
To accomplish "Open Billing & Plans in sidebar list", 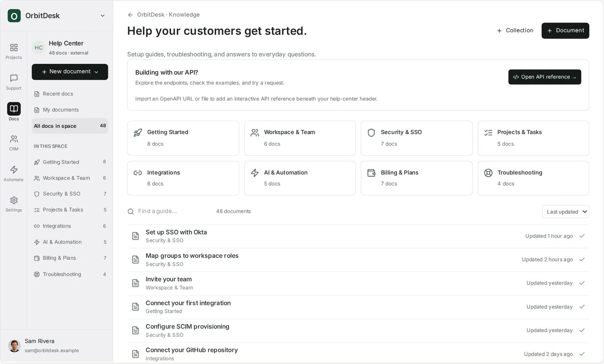I will pyautogui.click(x=70, y=258).
